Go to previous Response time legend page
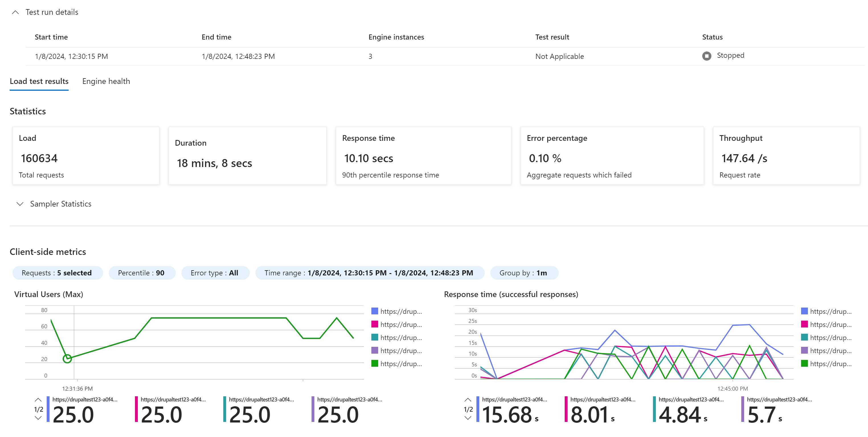The width and height of the screenshot is (868, 437). (468, 400)
